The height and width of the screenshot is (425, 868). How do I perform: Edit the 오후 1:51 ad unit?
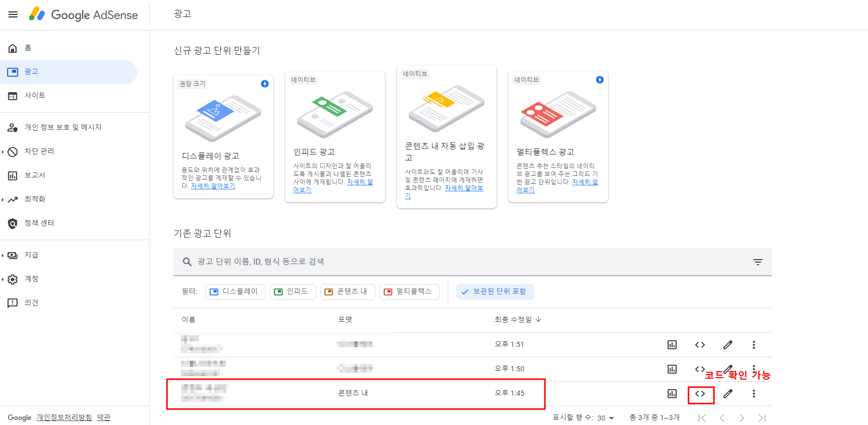tap(728, 345)
